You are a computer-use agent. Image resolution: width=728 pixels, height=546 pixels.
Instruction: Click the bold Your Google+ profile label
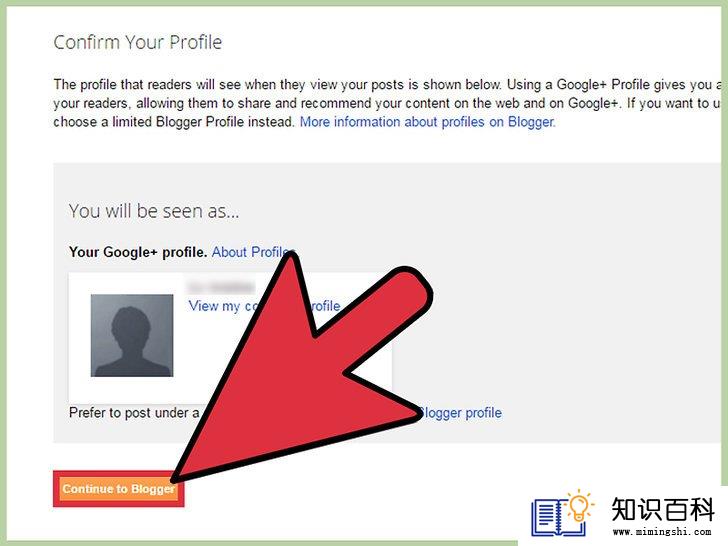[x=138, y=252]
